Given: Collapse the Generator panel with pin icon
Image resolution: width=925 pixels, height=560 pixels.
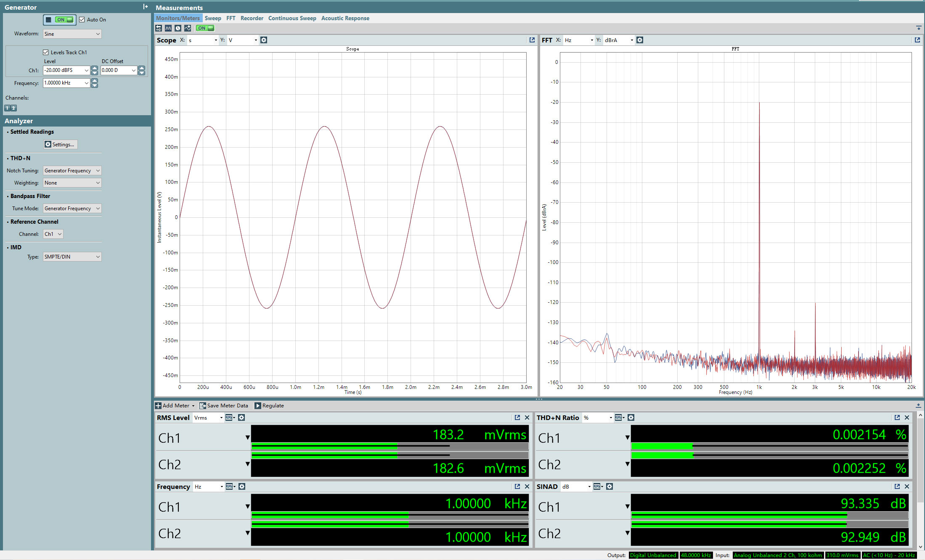Looking at the screenshot, I should pyautogui.click(x=145, y=6).
